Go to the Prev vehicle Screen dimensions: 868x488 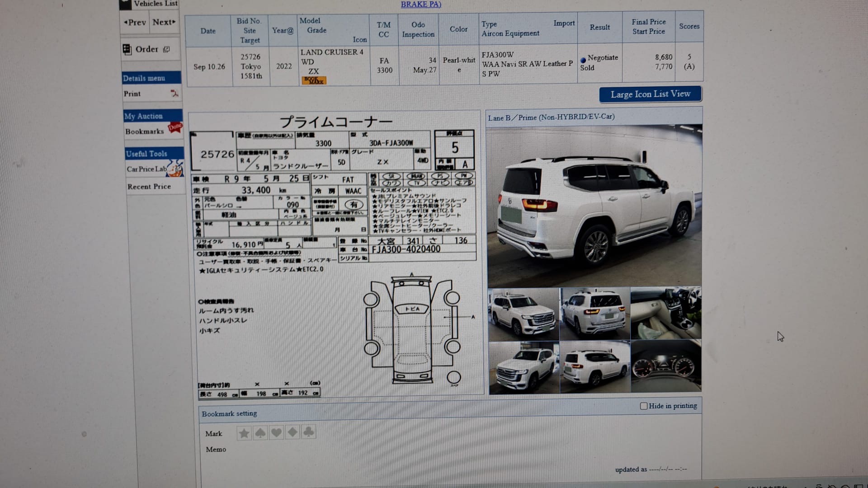135,22
